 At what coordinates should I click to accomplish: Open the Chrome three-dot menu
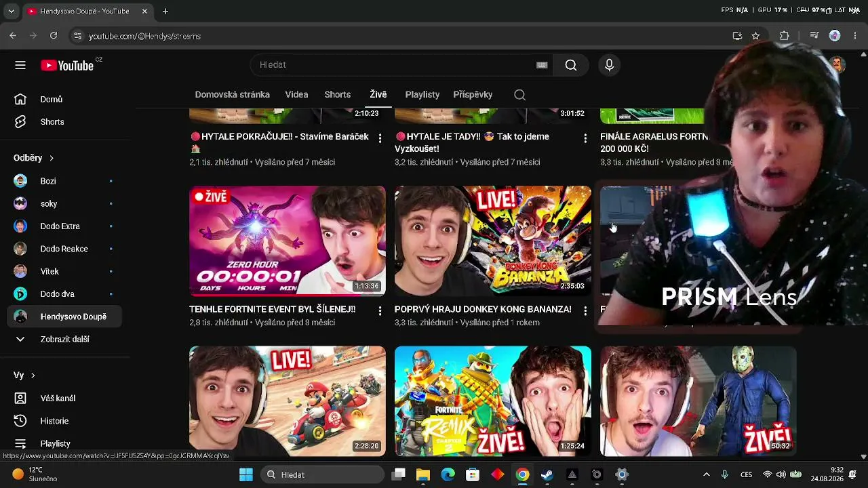tap(854, 36)
